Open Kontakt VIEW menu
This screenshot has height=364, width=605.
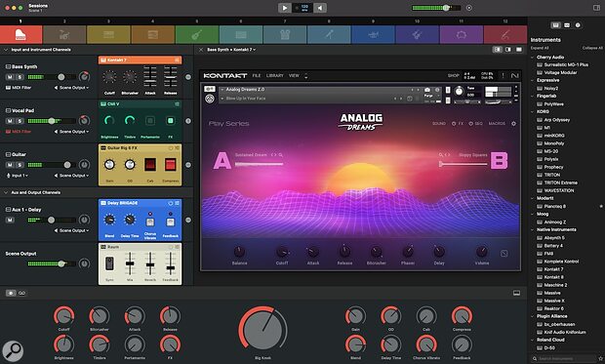(294, 76)
